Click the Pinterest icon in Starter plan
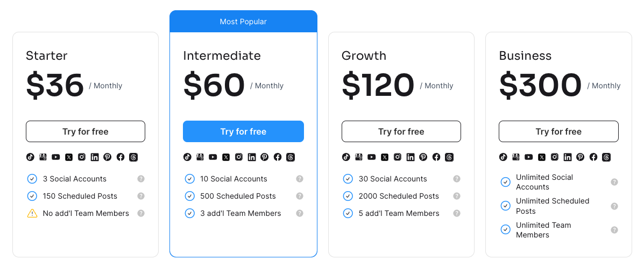The image size is (644, 266). tap(108, 157)
